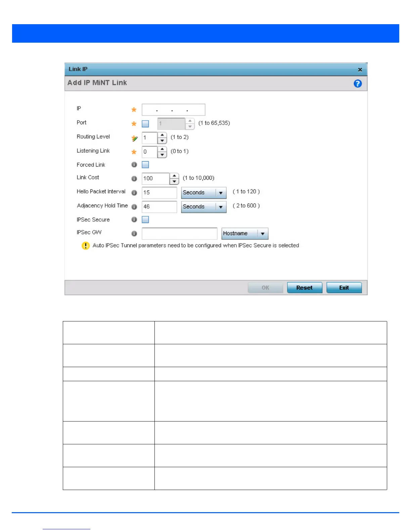Increase Listening Link with up arrow
This screenshot has width=411, height=532.
coord(162,149)
